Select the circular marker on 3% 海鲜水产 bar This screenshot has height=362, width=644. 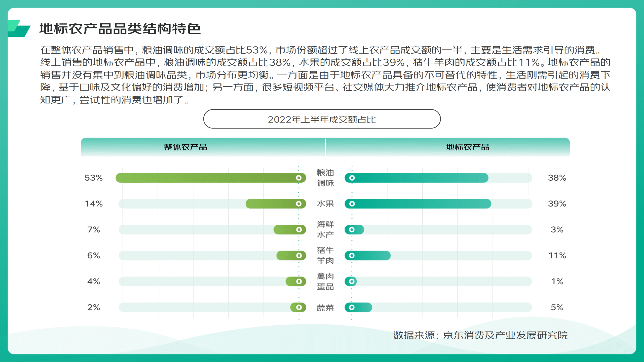pyautogui.click(x=352, y=230)
